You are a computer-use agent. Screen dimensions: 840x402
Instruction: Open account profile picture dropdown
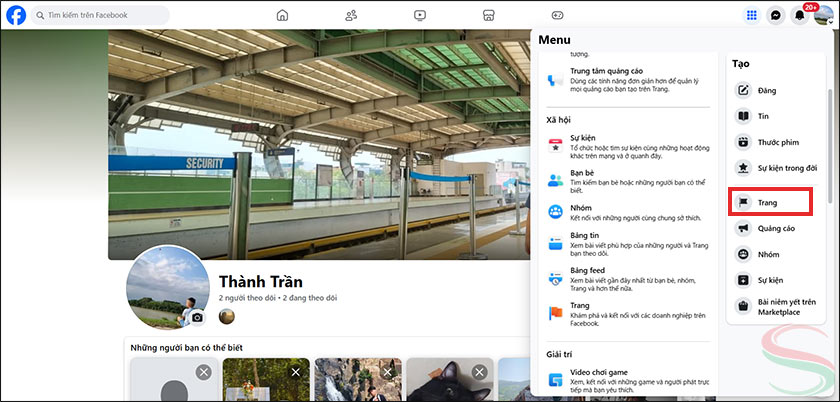click(823, 16)
